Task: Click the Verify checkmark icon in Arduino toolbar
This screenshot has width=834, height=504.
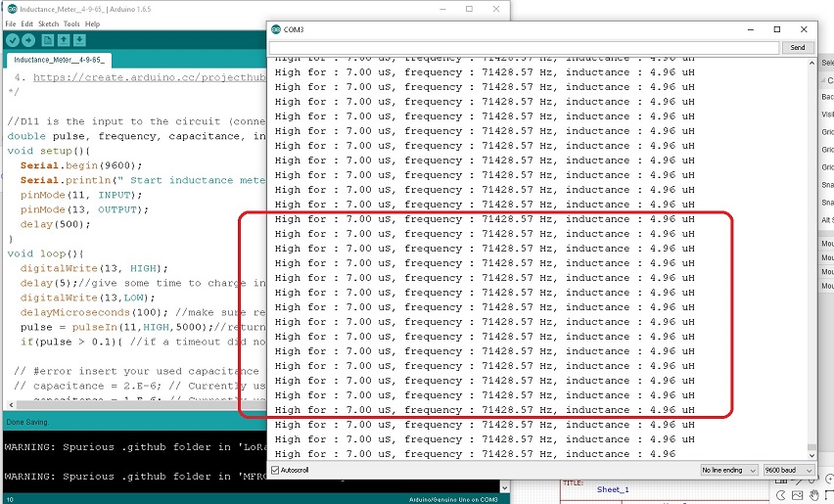Action: [13, 40]
